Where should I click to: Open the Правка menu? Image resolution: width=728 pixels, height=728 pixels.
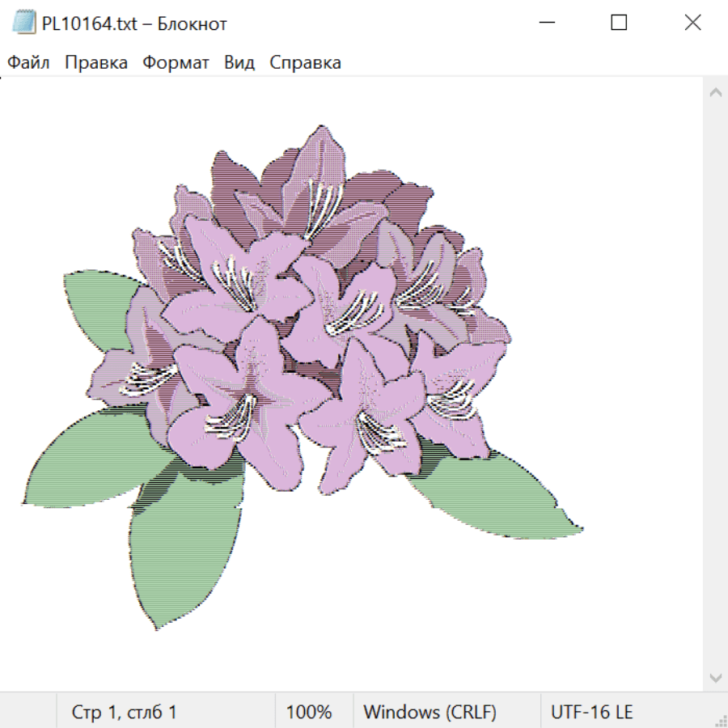click(x=96, y=62)
